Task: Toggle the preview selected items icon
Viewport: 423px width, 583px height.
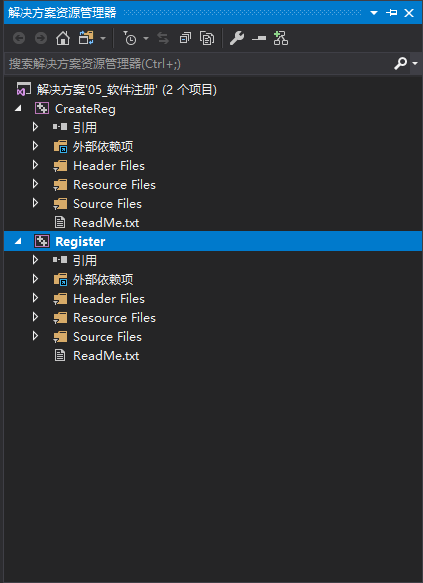Action: click(259, 38)
